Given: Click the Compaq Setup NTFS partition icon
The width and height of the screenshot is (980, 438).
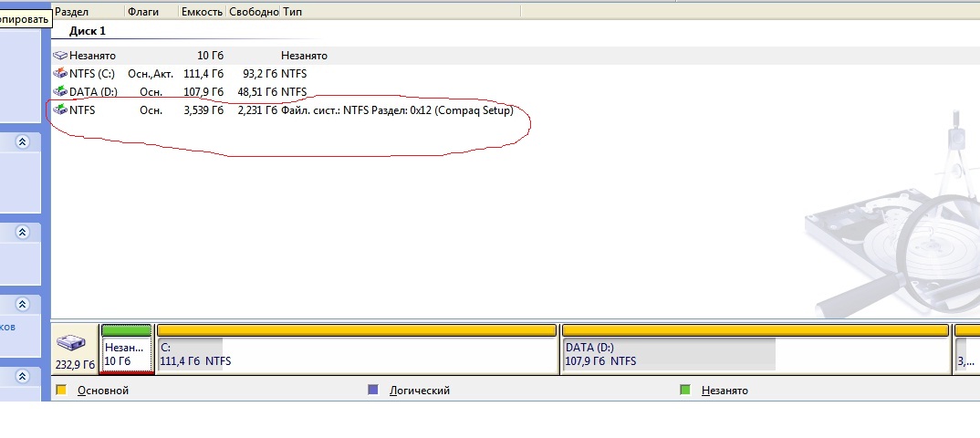Looking at the screenshot, I should tap(60, 110).
